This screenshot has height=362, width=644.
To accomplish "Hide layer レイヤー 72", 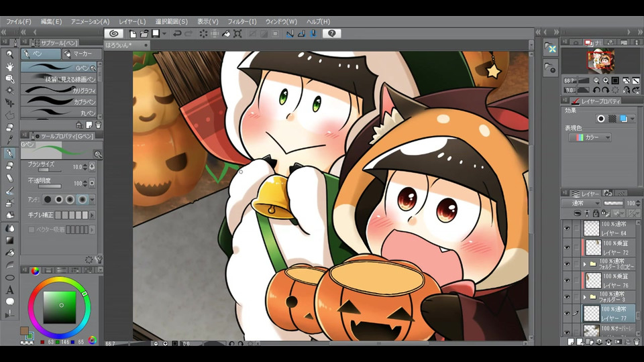I will [x=567, y=247].
